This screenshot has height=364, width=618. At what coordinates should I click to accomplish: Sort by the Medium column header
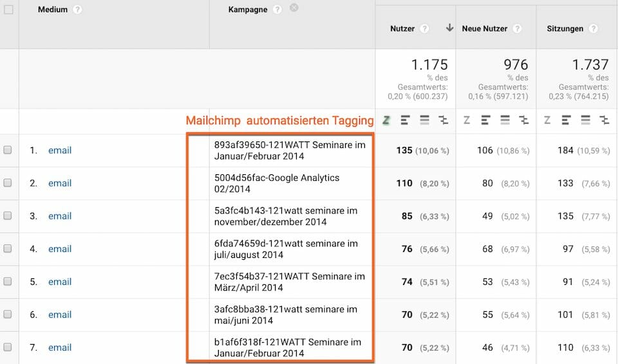tap(53, 10)
